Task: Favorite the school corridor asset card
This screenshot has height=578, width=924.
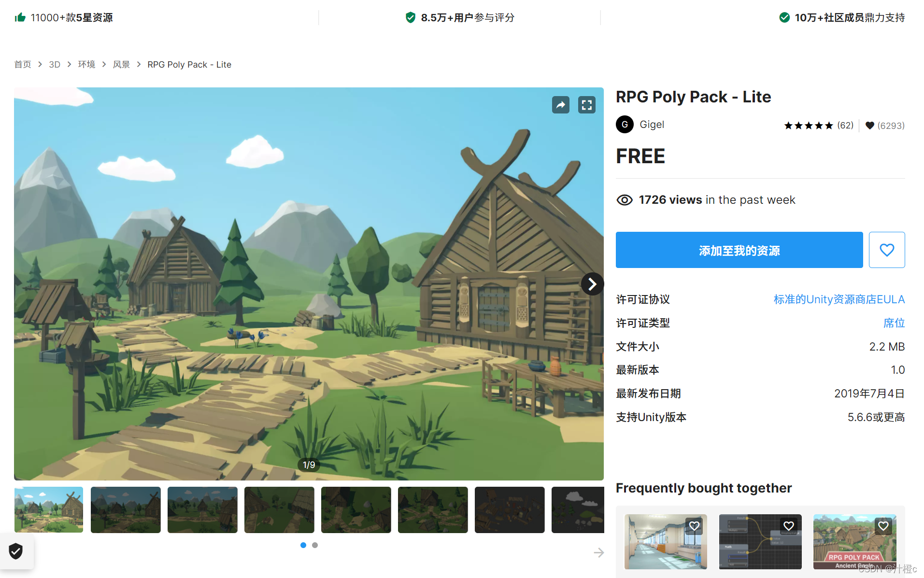Action: pyautogui.click(x=694, y=526)
